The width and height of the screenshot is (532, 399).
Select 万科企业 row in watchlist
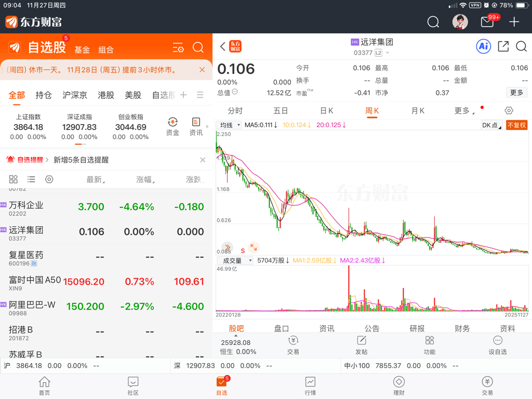(106, 207)
